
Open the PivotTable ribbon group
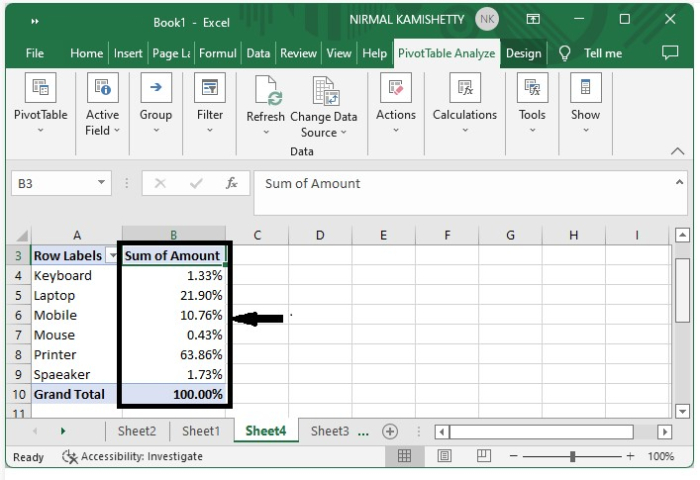41,104
